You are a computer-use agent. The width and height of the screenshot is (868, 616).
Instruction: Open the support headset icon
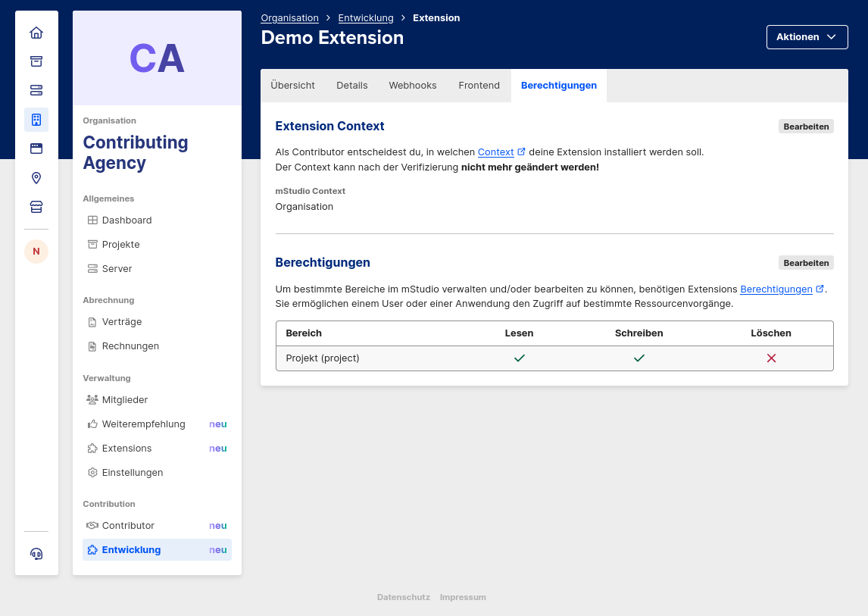36,554
